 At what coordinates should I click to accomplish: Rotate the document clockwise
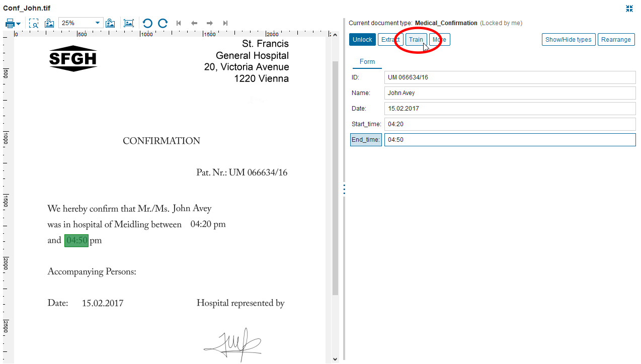pyautogui.click(x=163, y=23)
